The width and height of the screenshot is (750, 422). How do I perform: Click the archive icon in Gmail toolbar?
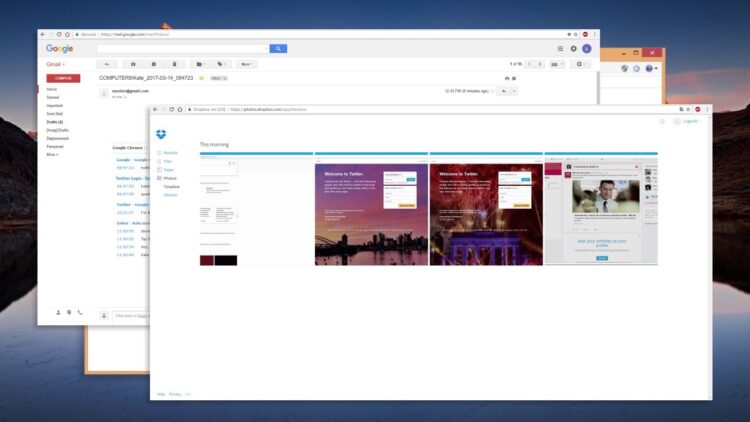click(133, 64)
